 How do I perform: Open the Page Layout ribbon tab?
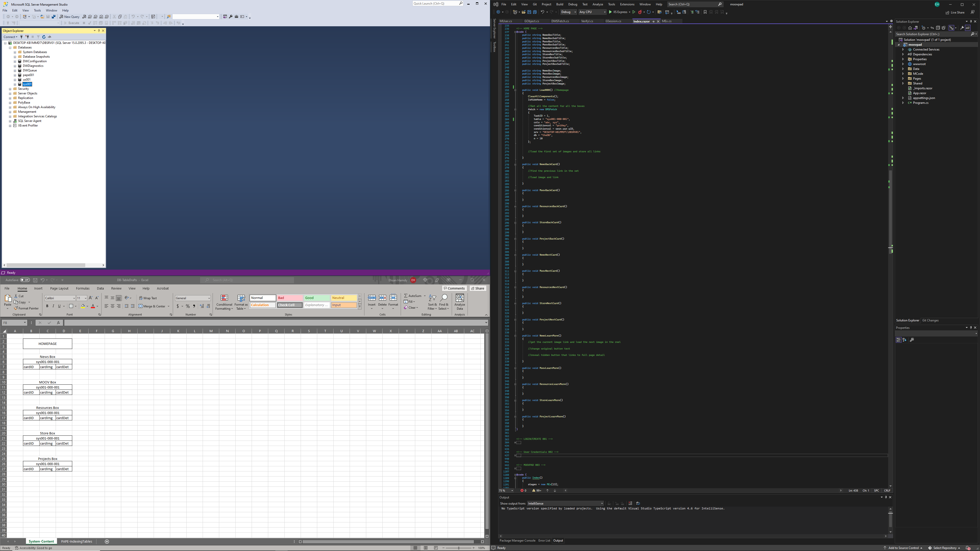59,289
